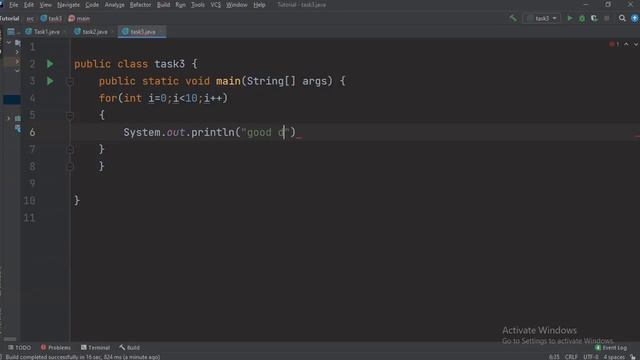Open the TODO tool window
This screenshot has width=640, height=360.
click(19, 347)
